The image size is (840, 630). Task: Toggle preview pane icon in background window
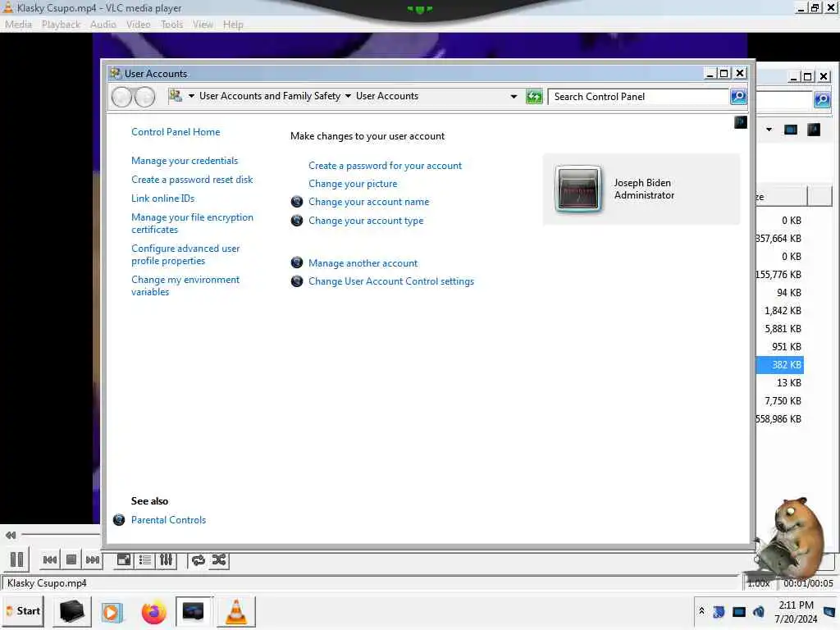[x=791, y=130]
